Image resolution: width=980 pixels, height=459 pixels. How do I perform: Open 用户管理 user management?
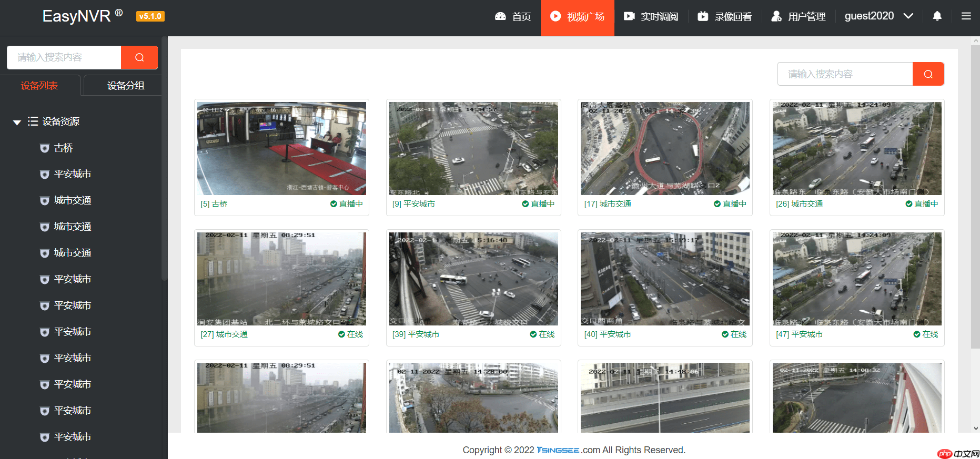pos(799,17)
